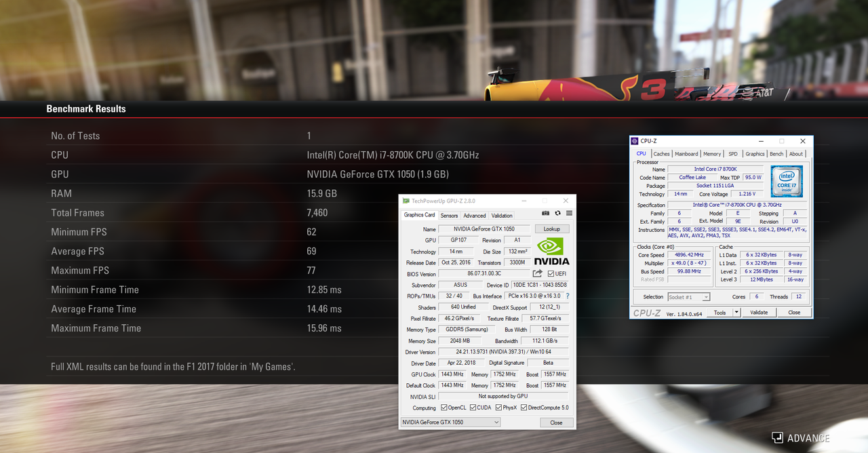The image size is (868, 453).
Task: Open the Mainboard tab in CPU-Z
Action: click(686, 154)
